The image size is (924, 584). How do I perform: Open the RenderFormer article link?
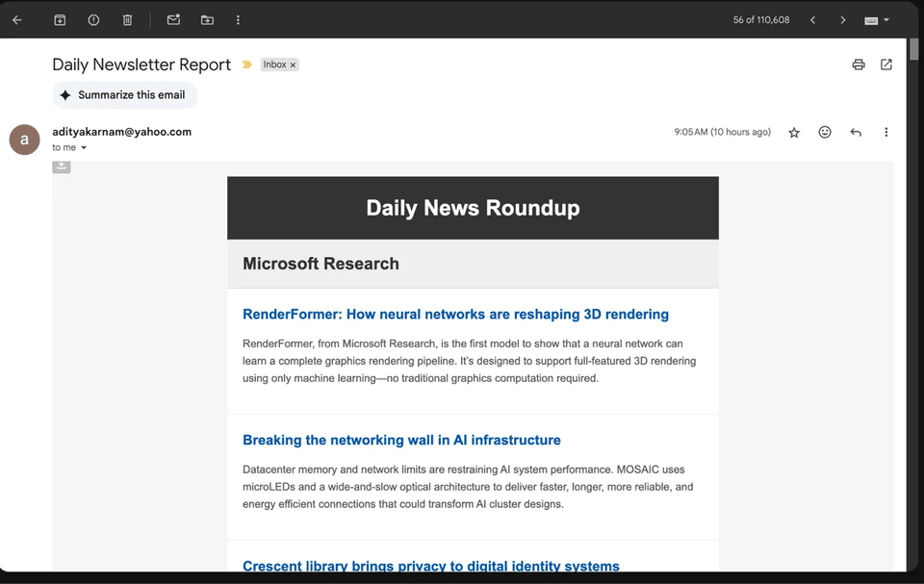point(456,314)
